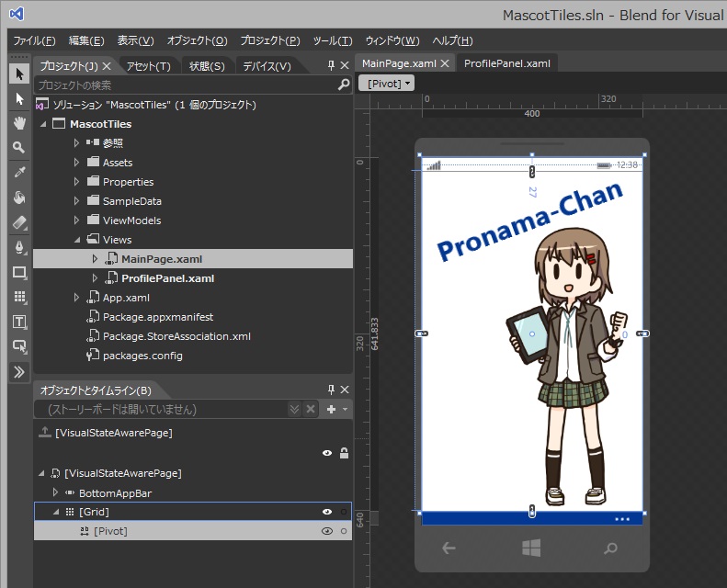This screenshot has width=727, height=588.
Task: Click the scope up icon beside [VisualStateAwarePage]
Action: click(x=44, y=432)
